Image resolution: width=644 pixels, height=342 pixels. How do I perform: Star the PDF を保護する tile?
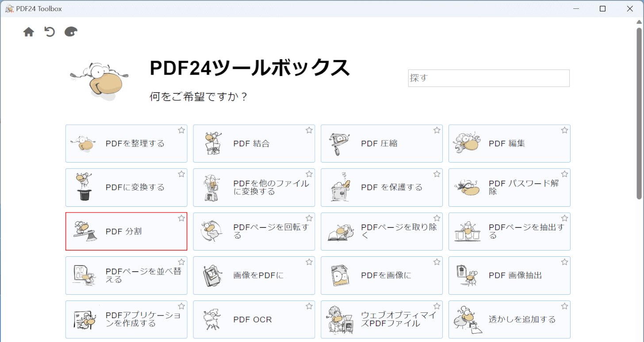coord(437,174)
